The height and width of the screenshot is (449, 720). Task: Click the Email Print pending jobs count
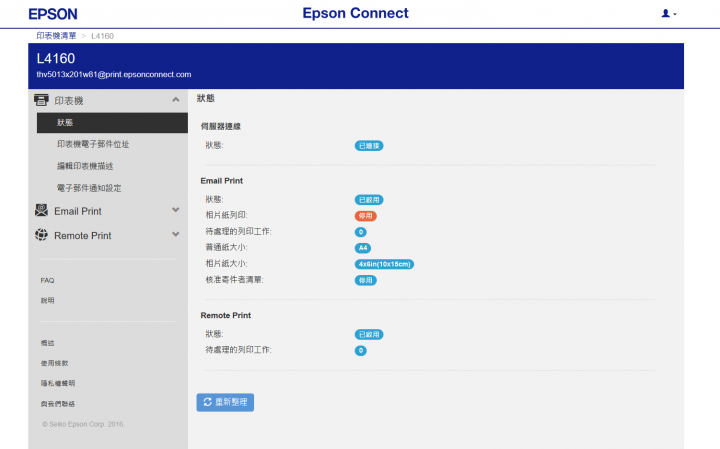pyautogui.click(x=360, y=232)
